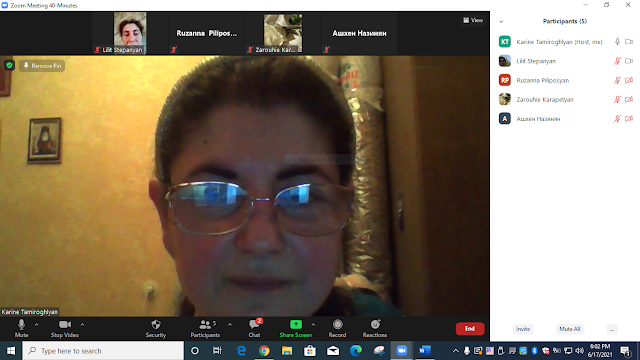Open audio options arrow beside Mute
Screen dimensions: 640x360
pyautogui.click(x=36, y=324)
